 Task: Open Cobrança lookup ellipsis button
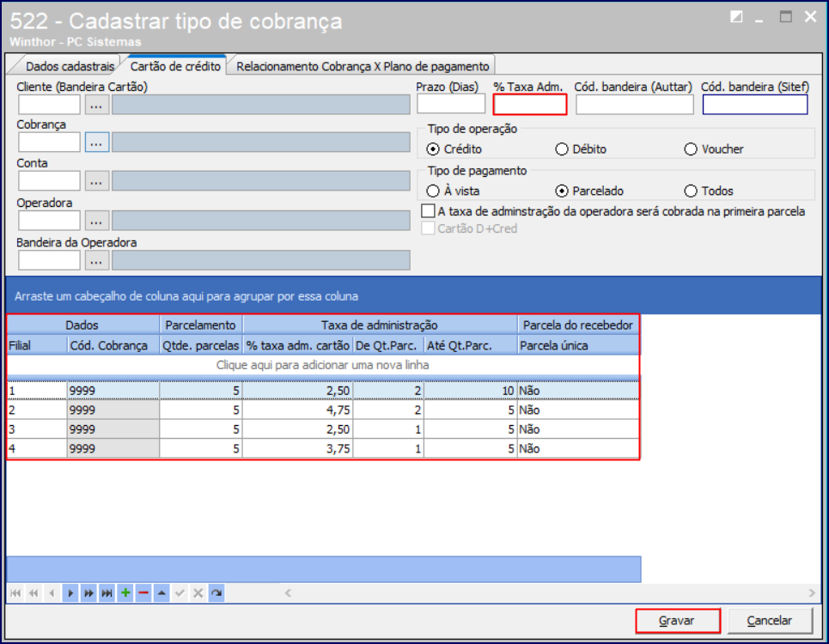point(97,143)
